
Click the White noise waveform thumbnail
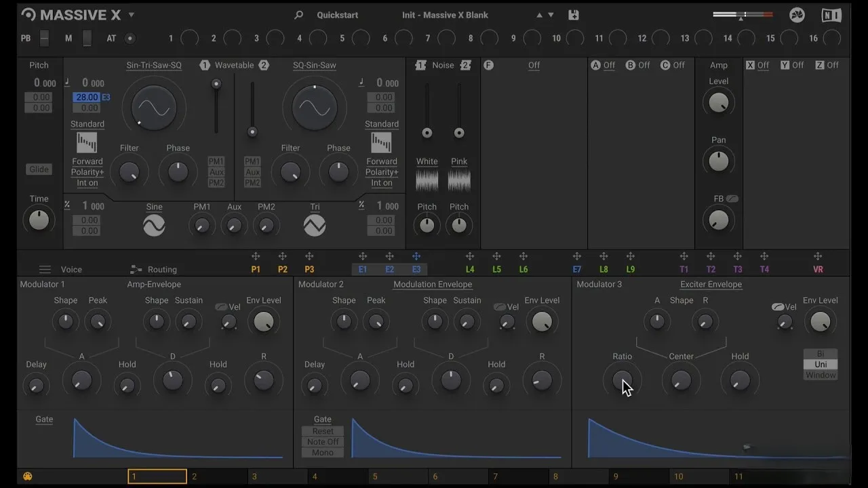point(427,180)
